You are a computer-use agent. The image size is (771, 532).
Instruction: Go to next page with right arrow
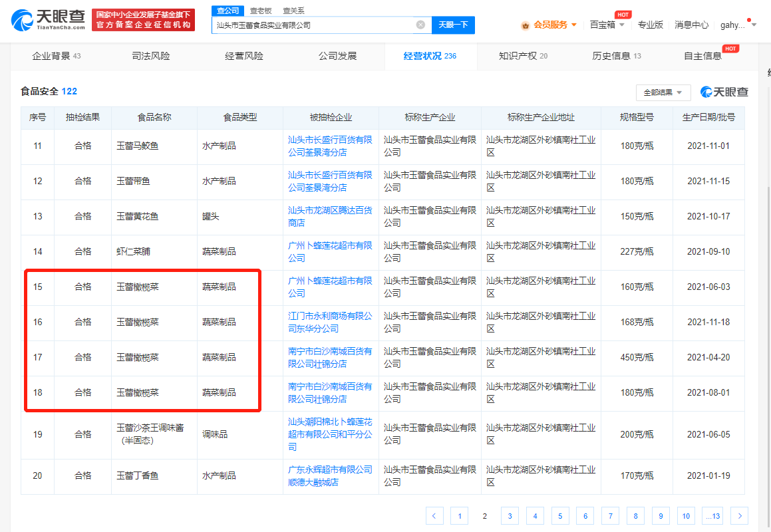point(740,516)
